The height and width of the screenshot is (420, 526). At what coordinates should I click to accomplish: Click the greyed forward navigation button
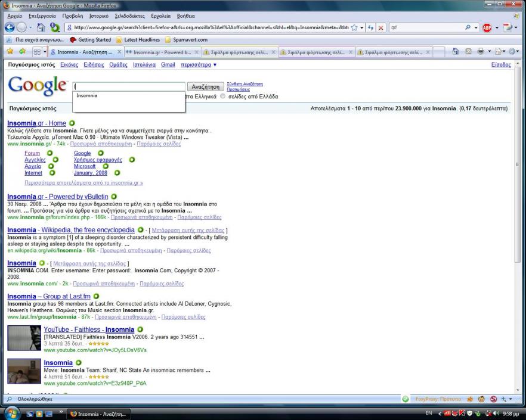tap(21, 27)
